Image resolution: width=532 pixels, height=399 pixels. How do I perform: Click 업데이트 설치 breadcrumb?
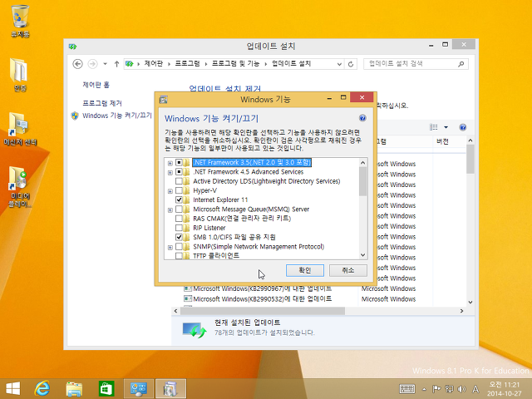tap(291, 63)
